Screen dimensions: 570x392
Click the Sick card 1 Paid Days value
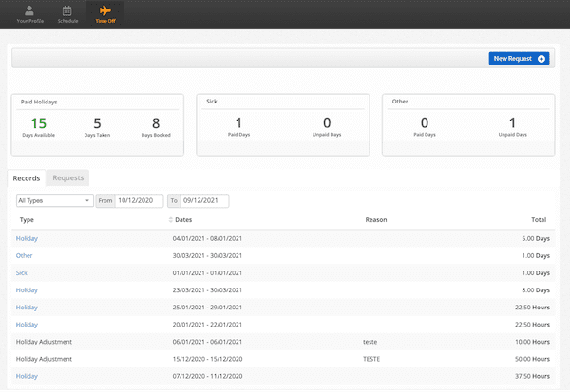point(238,123)
